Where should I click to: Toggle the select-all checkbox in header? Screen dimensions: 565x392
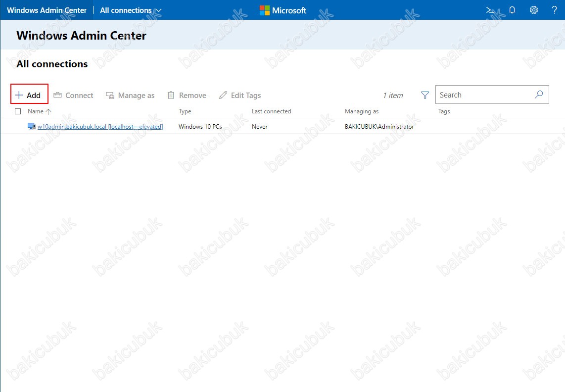point(18,111)
